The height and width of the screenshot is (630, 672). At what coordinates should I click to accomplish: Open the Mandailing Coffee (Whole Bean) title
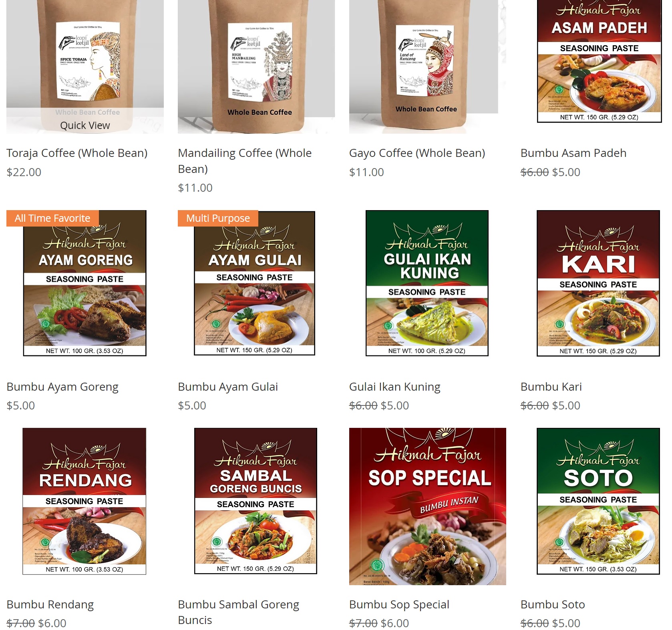click(245, 161)
